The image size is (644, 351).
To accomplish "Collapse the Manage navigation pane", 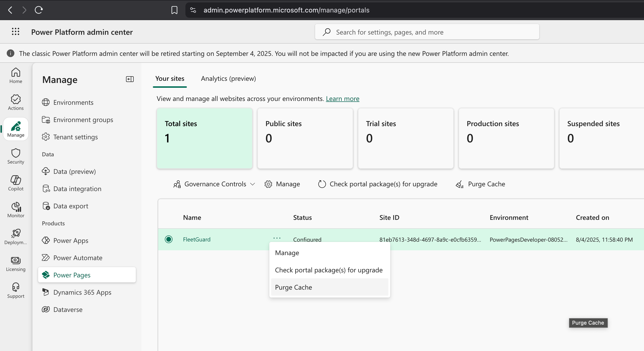I will [x=130, y=79].
